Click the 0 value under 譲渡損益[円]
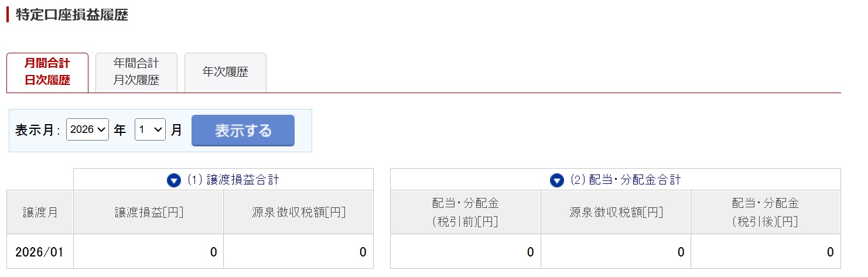Viewport: 868px width, 277px height. tap(214, 252)
